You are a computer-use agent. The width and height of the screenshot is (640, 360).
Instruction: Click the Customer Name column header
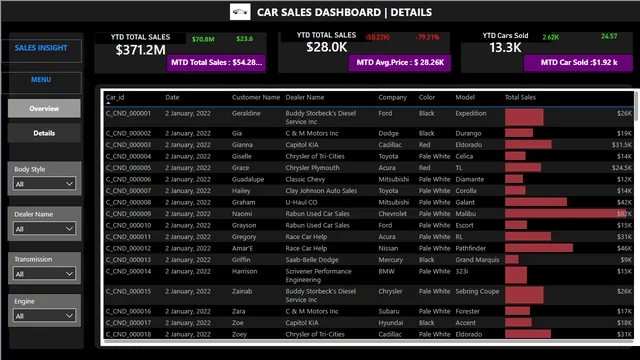[256, 97]
